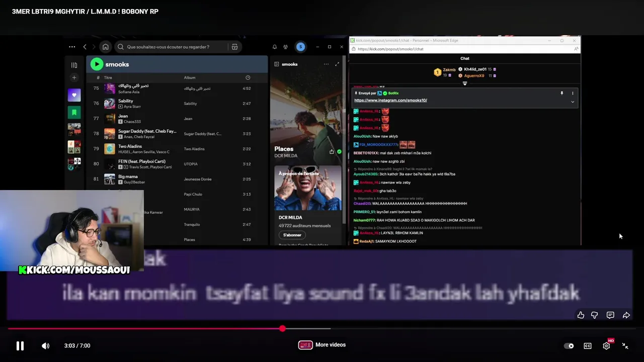
Task: Select the Chat header tab
Action: click(465, 58)
